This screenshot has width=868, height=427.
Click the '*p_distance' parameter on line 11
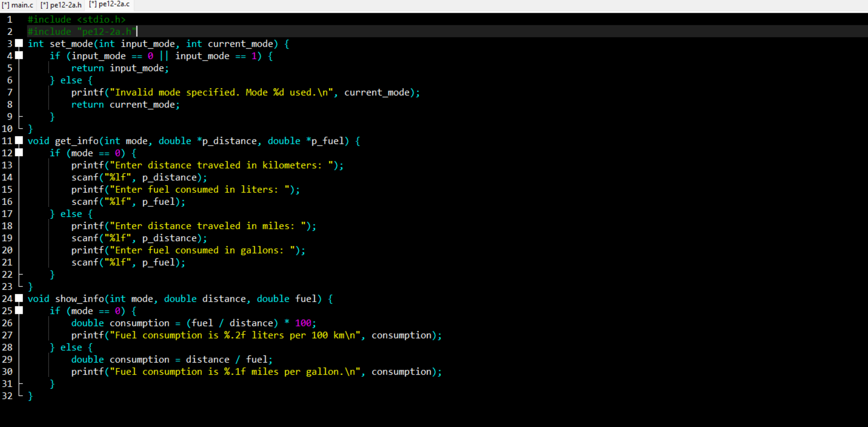point(227,141)
